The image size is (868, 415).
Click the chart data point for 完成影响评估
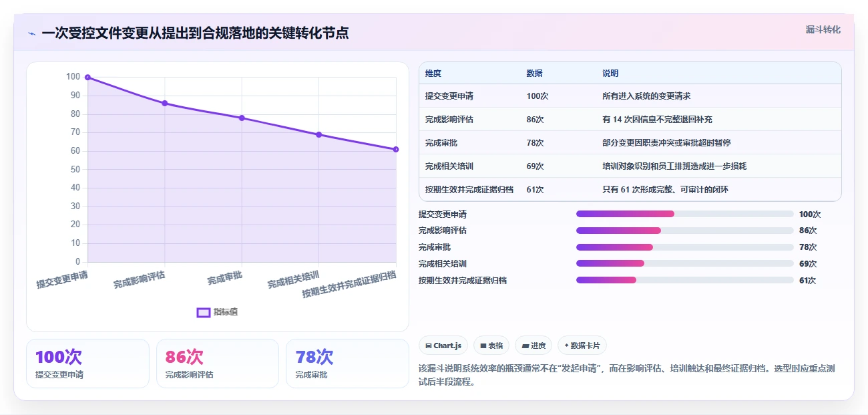[x=165, y=103]
